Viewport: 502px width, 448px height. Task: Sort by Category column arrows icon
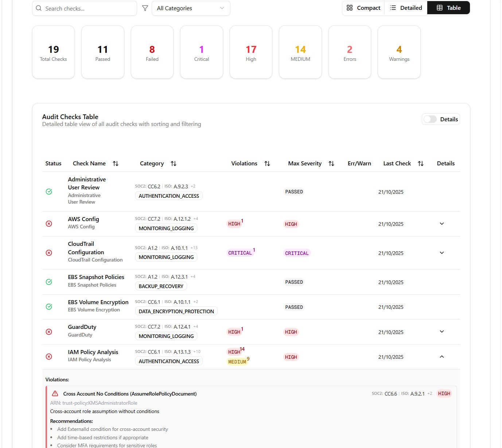174,164
